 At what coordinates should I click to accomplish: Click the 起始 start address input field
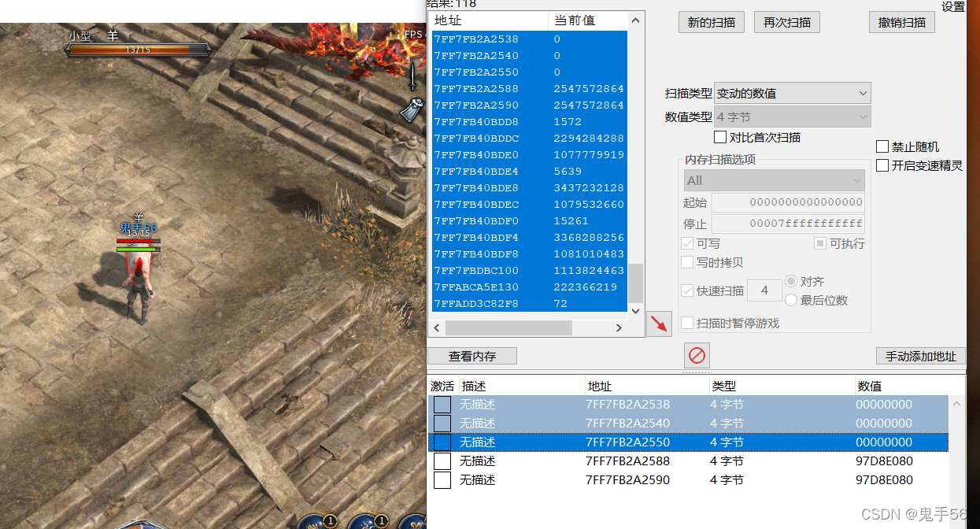788,202
